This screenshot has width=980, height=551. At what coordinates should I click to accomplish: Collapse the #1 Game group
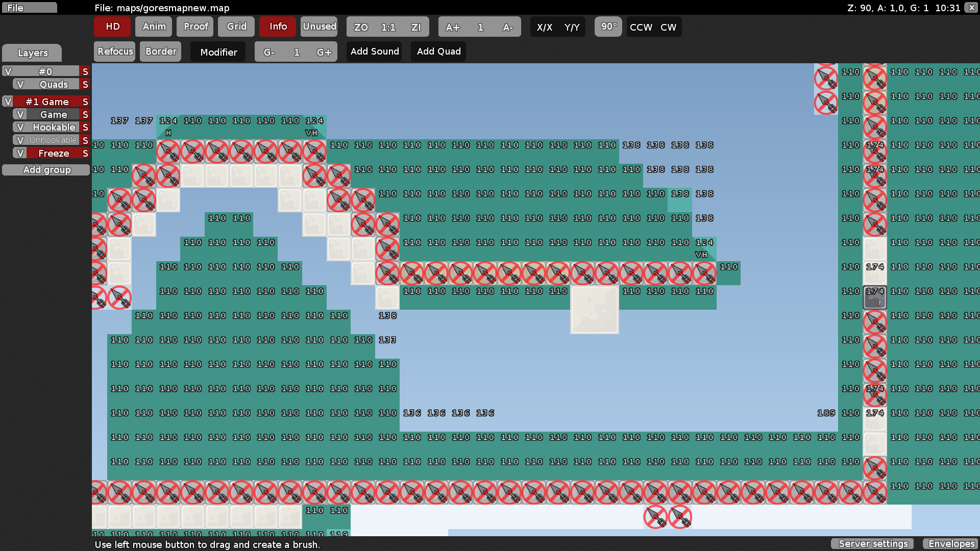tap(47, 102)
